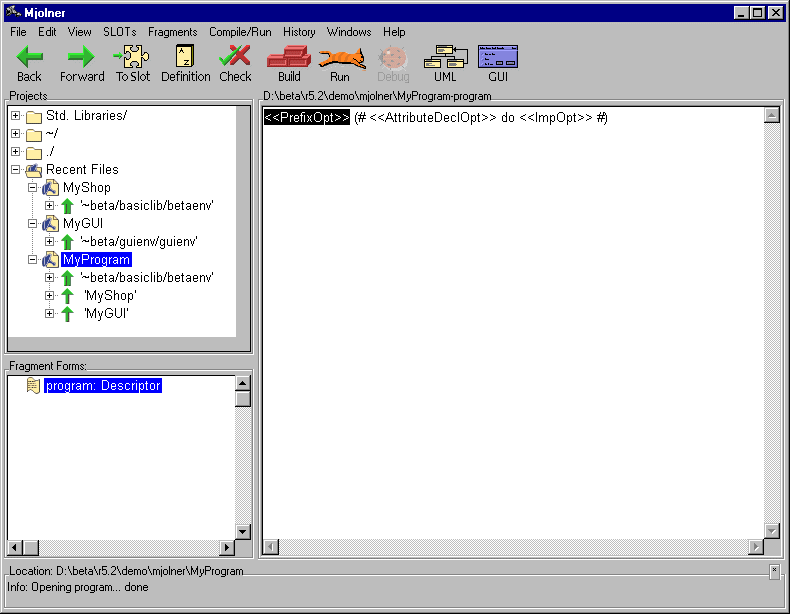Collapse the Recent Files node

click(x=16, y=170)
